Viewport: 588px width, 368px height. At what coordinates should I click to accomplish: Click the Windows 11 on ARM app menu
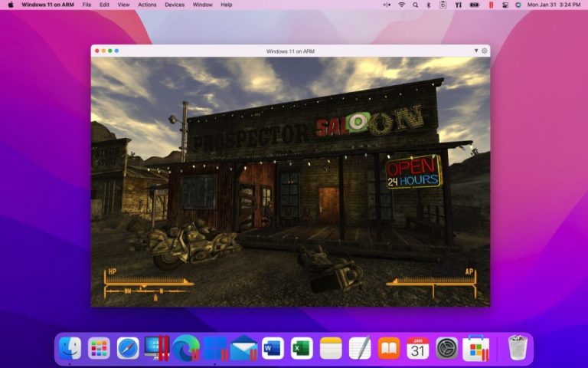click(47, 5)
